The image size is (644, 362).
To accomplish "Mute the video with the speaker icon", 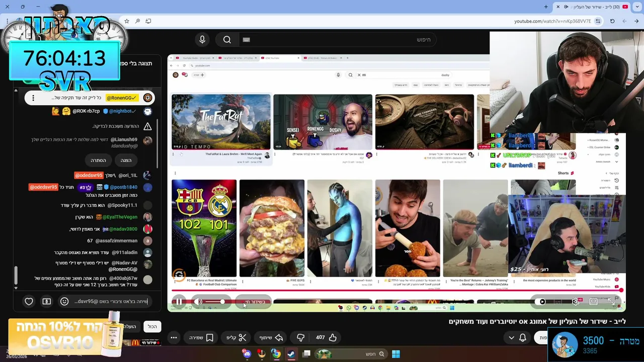I will 198,302.
